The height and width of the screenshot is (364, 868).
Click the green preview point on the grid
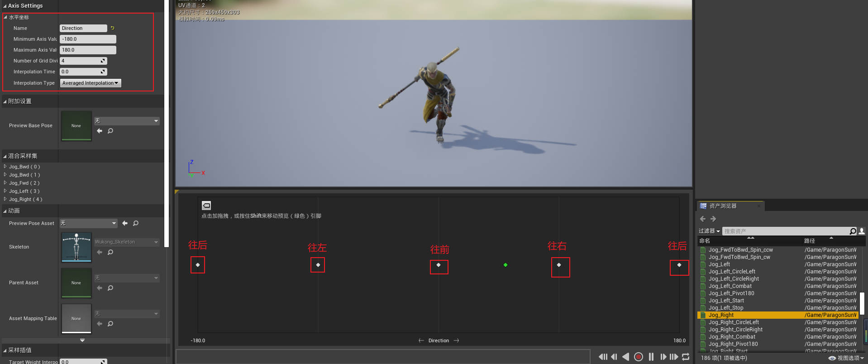[506, 265]
